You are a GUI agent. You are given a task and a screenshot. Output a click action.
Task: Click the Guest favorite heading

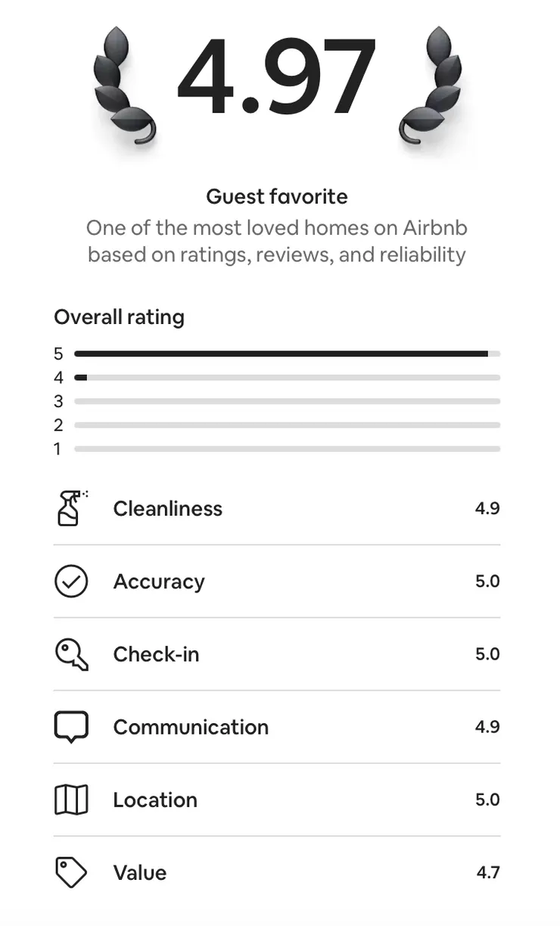pyautogui.click(x=277, y=197)
